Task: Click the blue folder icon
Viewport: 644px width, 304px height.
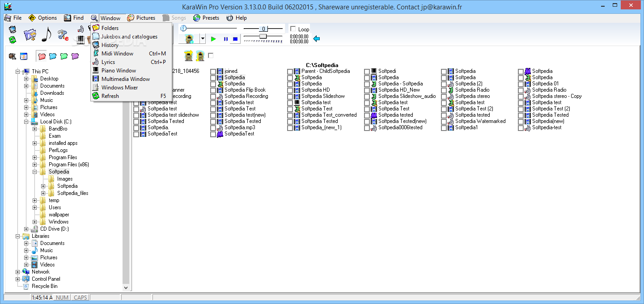Action: click(53, 56)
